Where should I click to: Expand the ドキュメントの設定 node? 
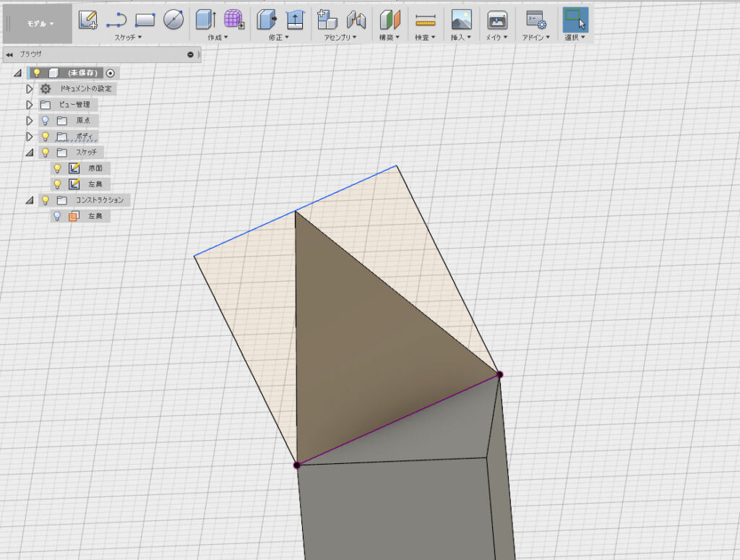(x=30, y=89)
